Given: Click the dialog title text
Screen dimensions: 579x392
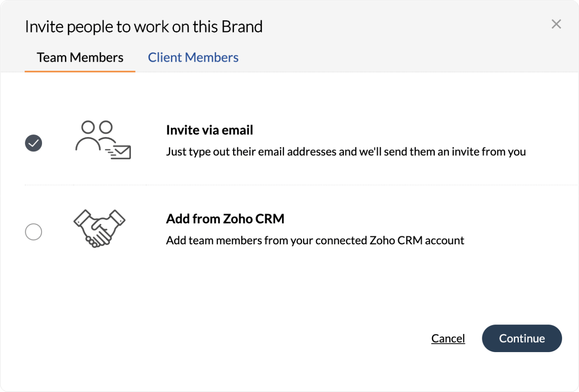Looking at the screenshot, I should (x=144, y=26).
